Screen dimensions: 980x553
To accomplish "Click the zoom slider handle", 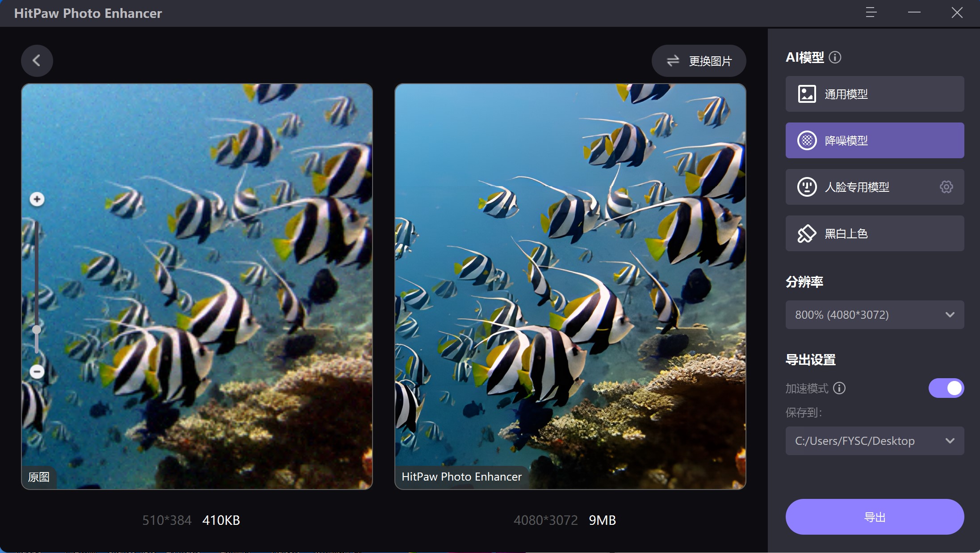I will pyautogui.click(x=37, y=329).
